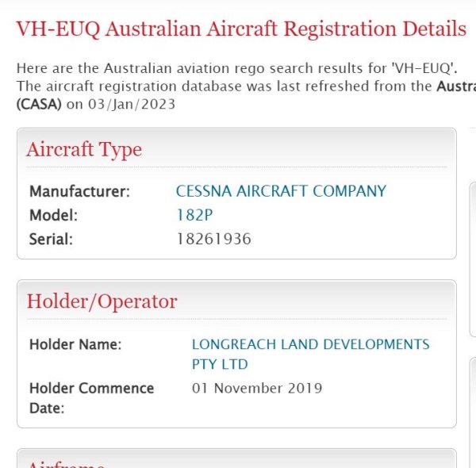Follow the 182P model link

pyautogui.click(x=191, y=215)
